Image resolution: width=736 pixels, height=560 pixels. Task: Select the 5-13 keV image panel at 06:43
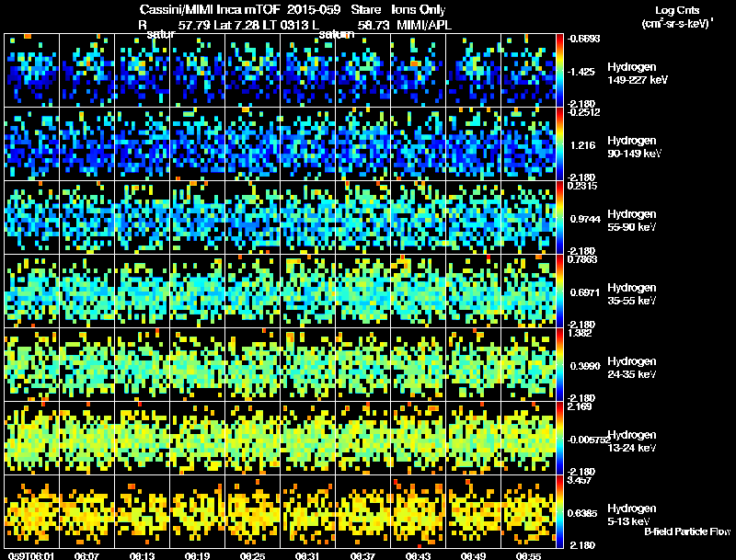[x=419, y=512]
